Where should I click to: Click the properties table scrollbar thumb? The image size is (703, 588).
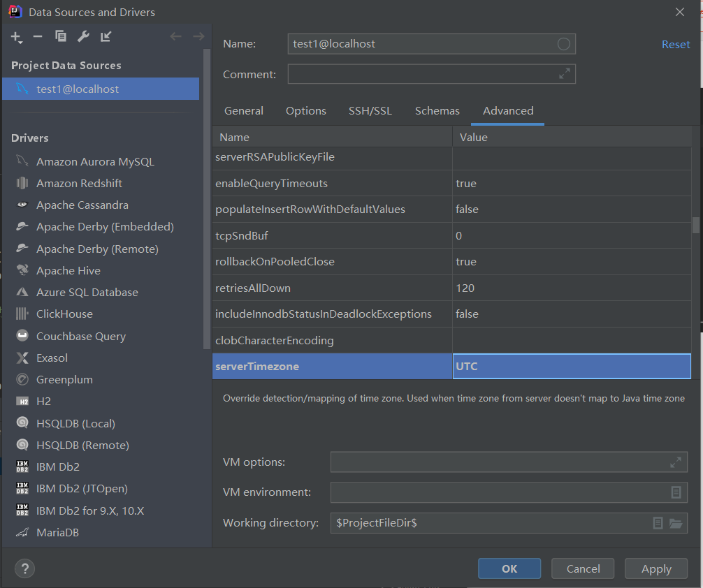[696, 225]
